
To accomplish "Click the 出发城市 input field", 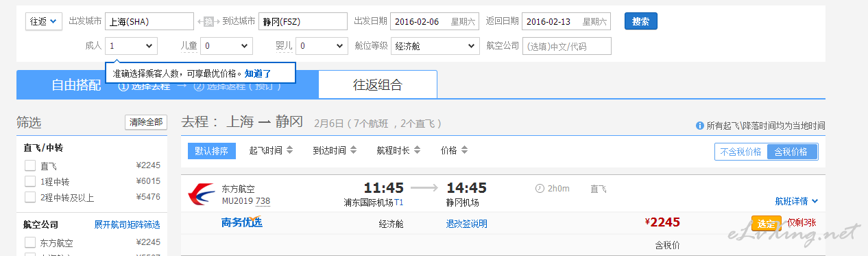I will (x=150, y=21).
